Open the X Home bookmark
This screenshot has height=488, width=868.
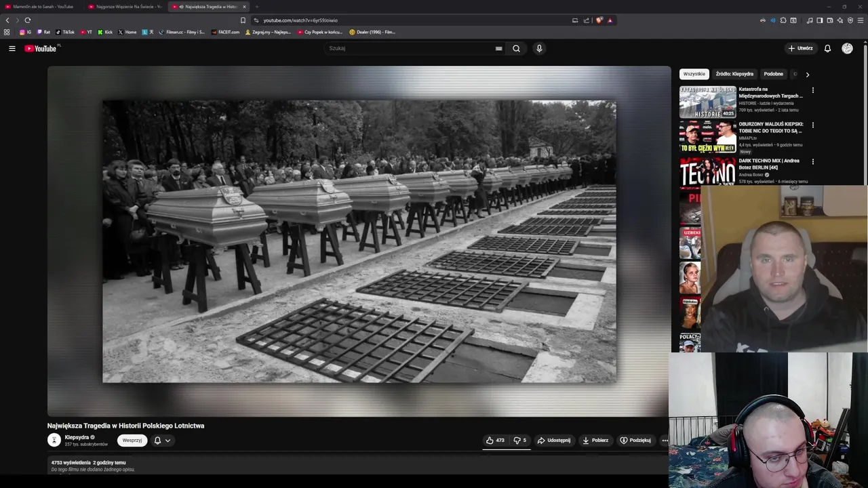click(x=127, y=32)
